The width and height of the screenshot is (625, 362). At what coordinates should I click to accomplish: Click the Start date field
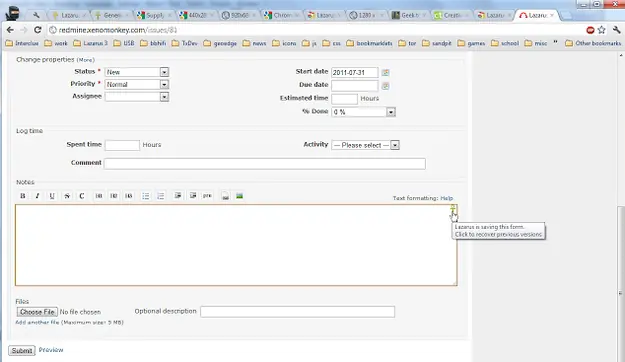point(354,73)
